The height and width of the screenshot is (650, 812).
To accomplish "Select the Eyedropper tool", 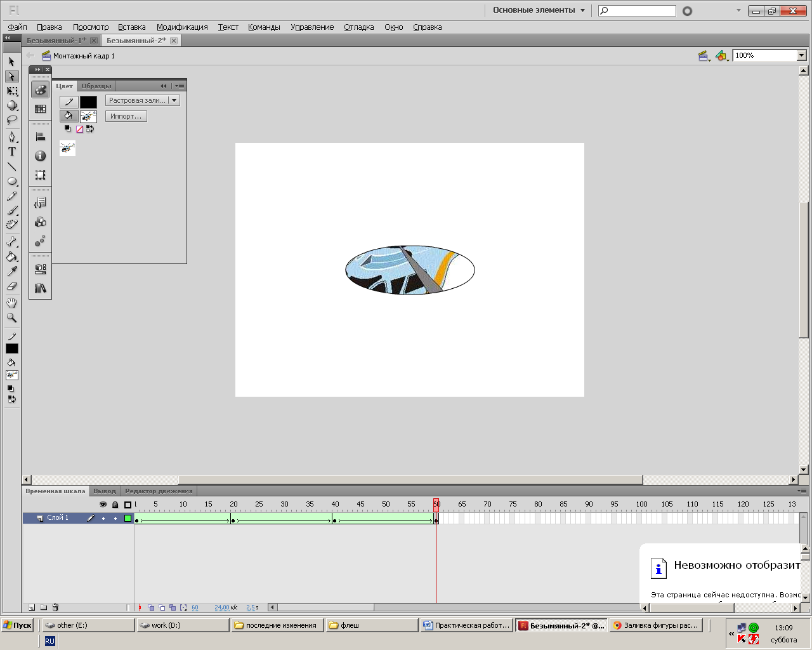I will 11,271.
